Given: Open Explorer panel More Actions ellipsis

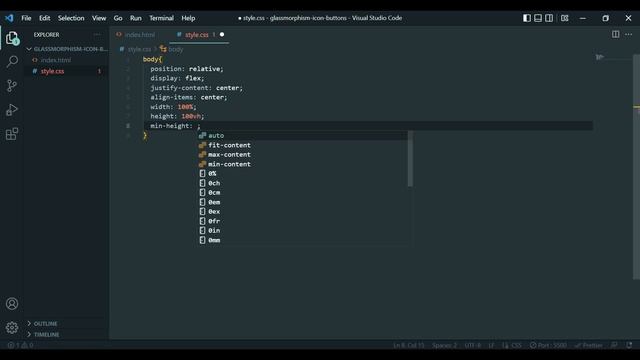Looking at the screenshot, I should [x=97, y=35].
